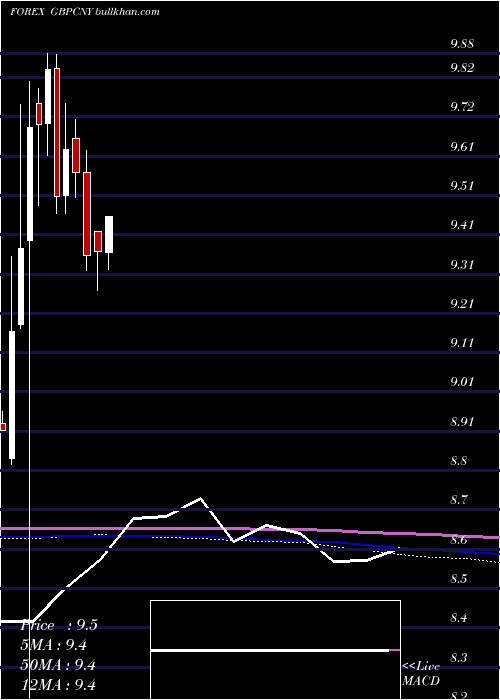The height and width of the screenshot is (700, 500).
Task: Click the 9.01 price axis label
Action: 462,382
